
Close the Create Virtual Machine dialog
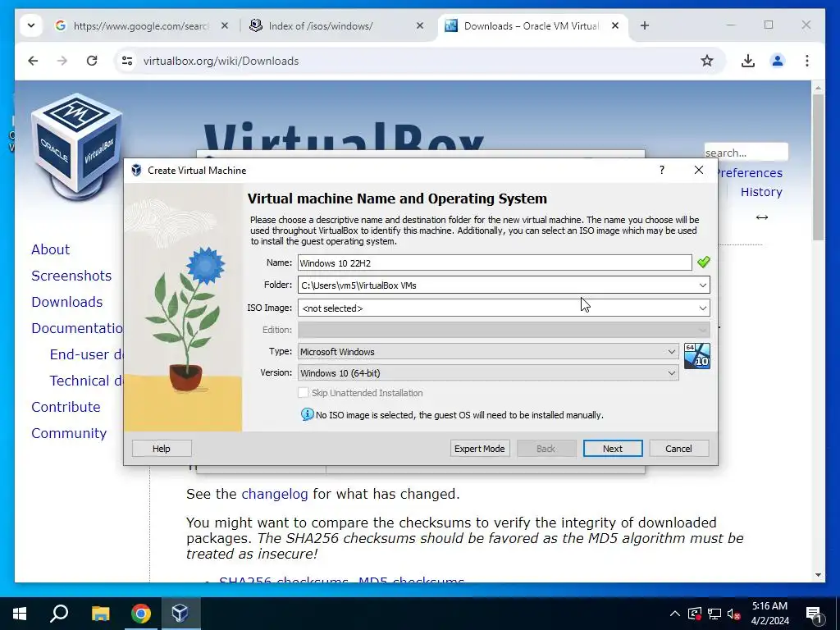point(699,170)
